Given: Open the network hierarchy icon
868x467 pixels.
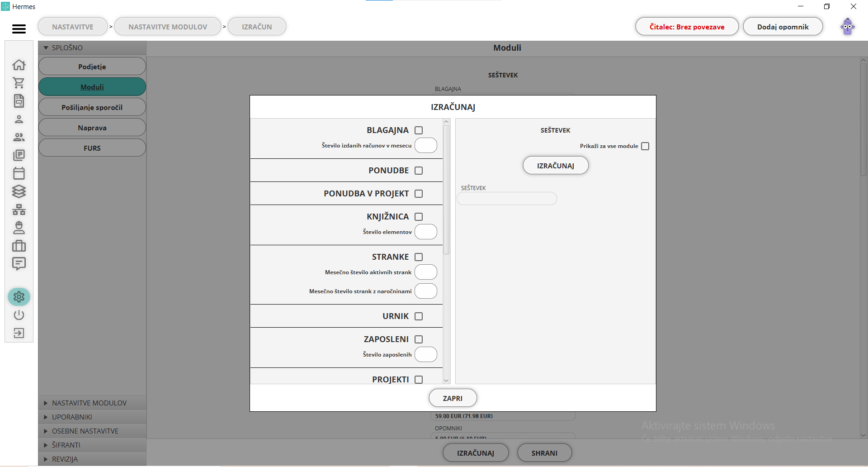Looking at the screenshot, I should [19, 210].
